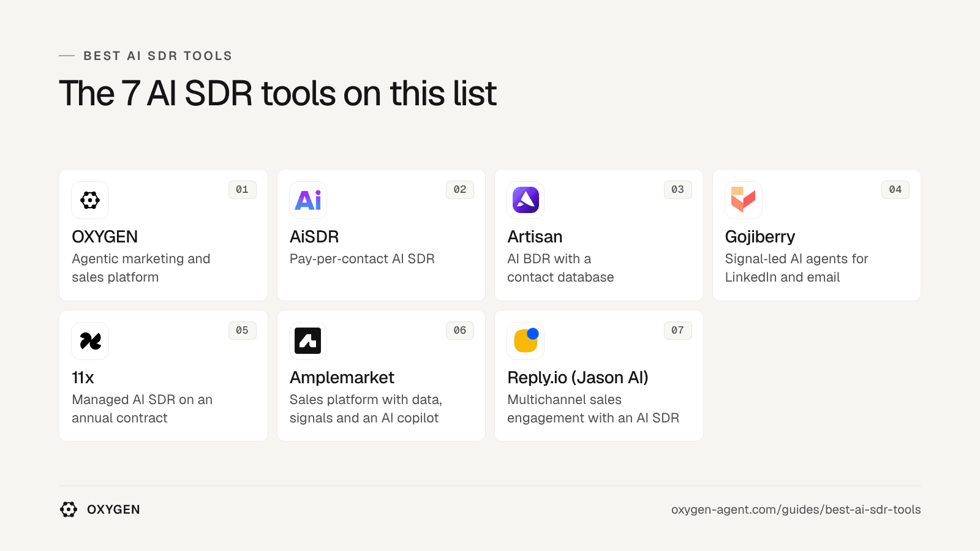Click the 11x logo icon

pyautogui.click(x=90, y=341)
